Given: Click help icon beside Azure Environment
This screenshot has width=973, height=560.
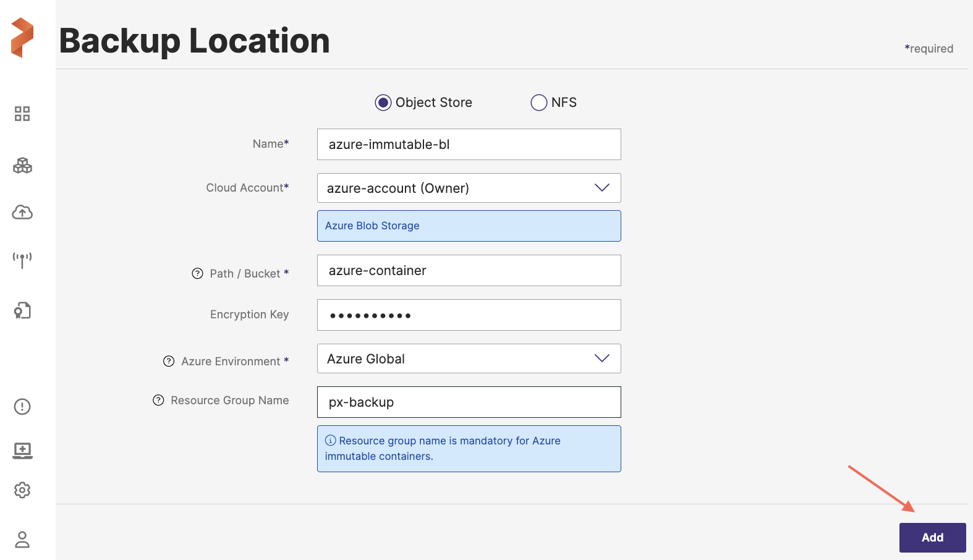Looking at the screenshot, I should click(x=169, y=362).
